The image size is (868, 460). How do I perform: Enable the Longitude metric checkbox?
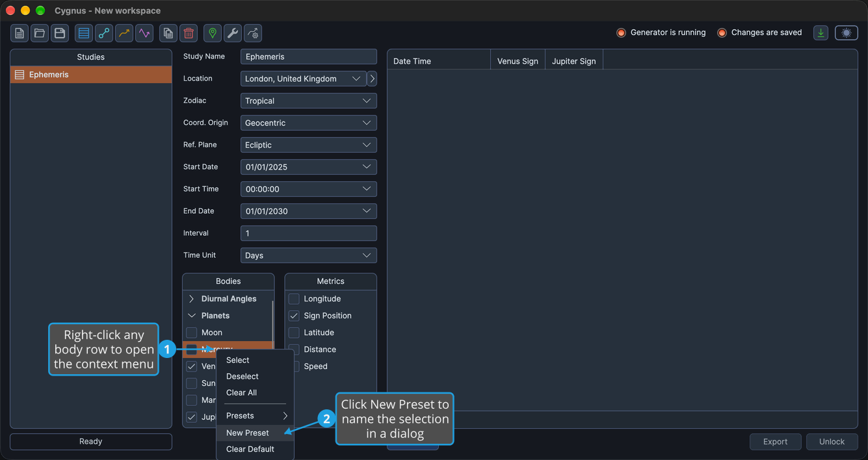click(294, 299)
